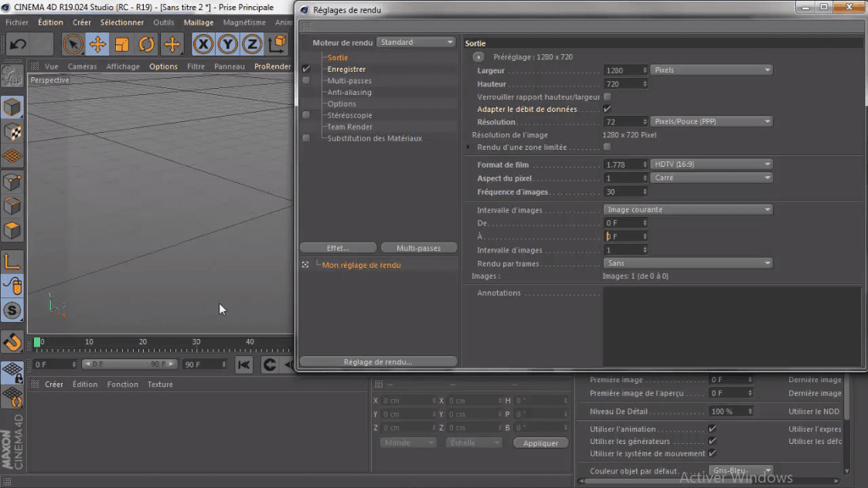Toggle Adapter le débit de données
Screen dimensions: 868x488
pyautogui.click(x=608, y=109)
